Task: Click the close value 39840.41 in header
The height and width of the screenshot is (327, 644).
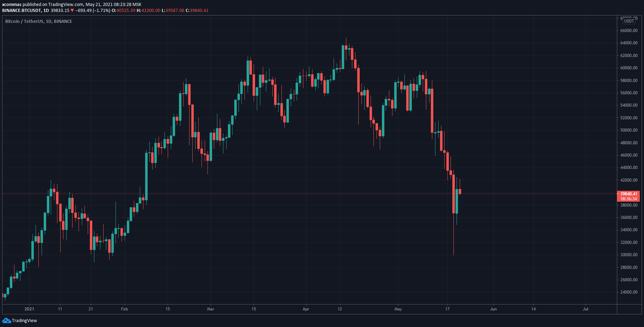Action: coord(199,11)
